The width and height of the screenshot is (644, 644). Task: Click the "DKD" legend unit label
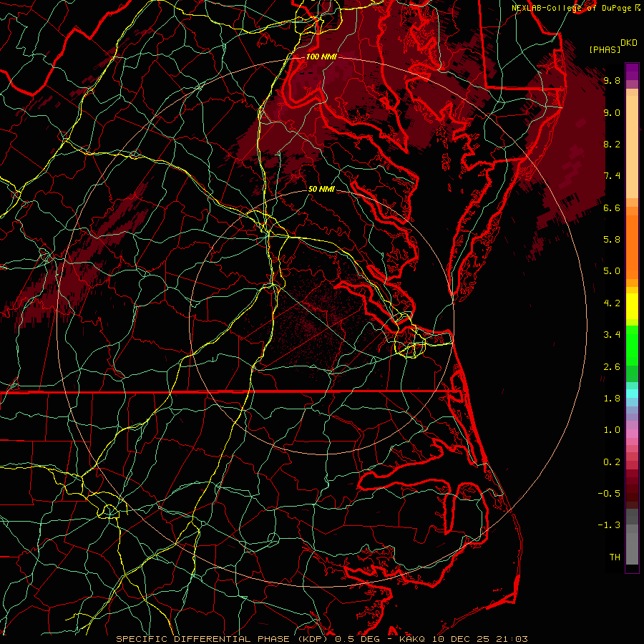click(629, 43)
